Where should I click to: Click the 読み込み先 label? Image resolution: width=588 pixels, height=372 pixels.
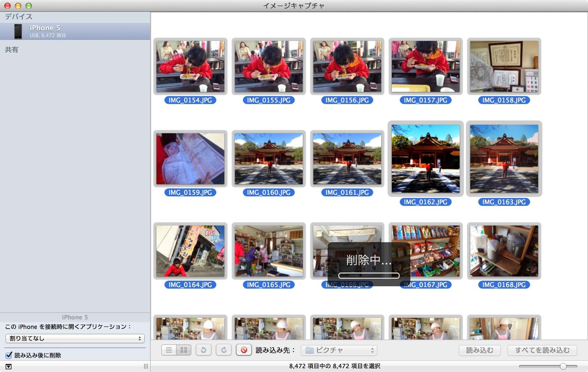click(x=275, y=350)
